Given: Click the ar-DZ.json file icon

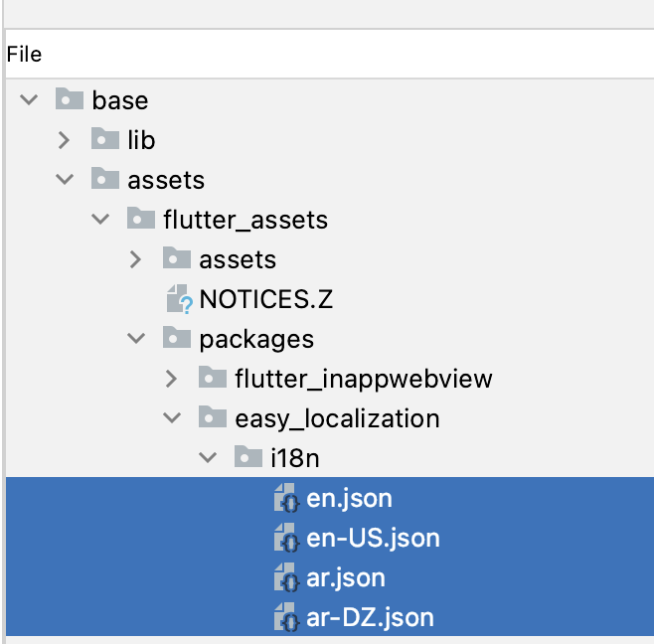Looking at the screenshot, I should tap(286, 617).
